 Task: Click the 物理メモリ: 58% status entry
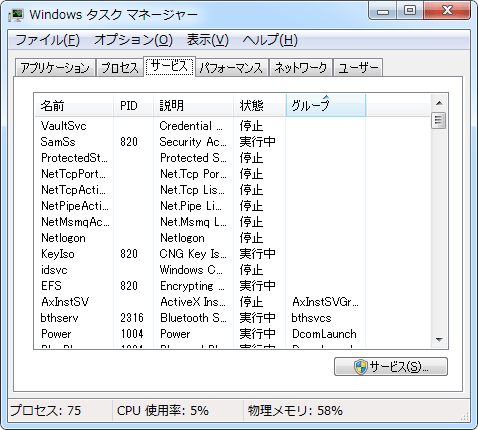coord(295,411)
